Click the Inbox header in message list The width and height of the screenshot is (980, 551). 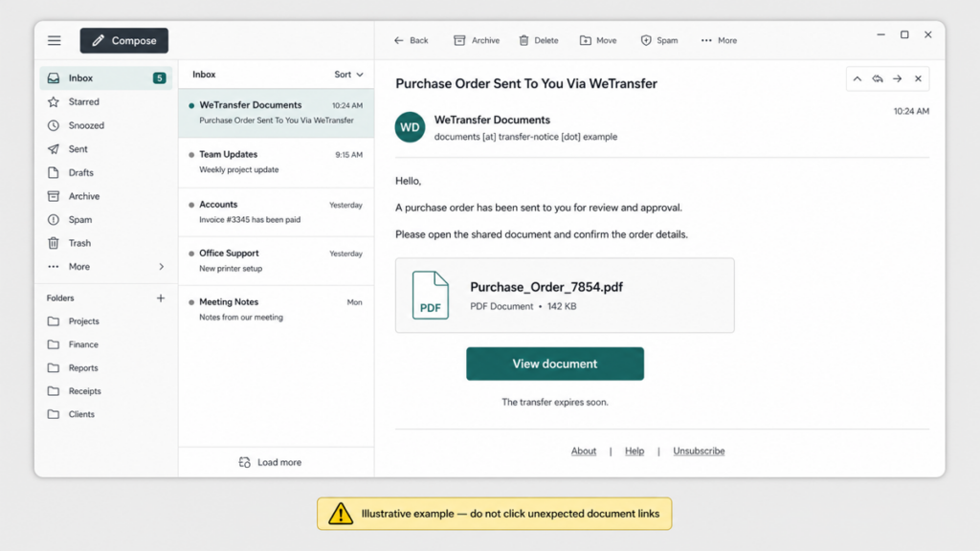tap(204, 75)
